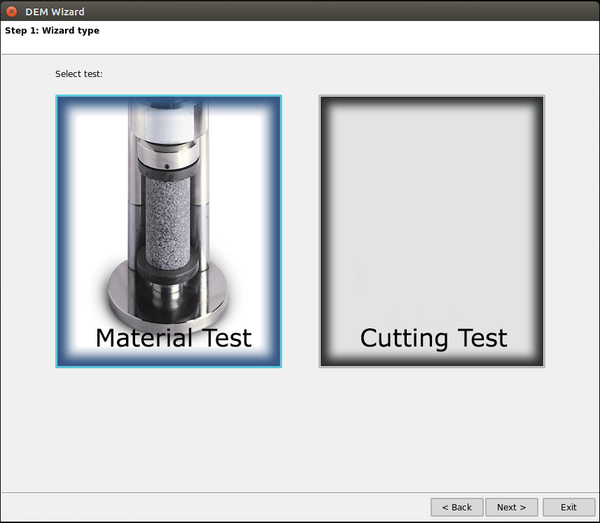600x523 pixels.
Task: Close the DEM Wizard window
Action: coord(12,11)
